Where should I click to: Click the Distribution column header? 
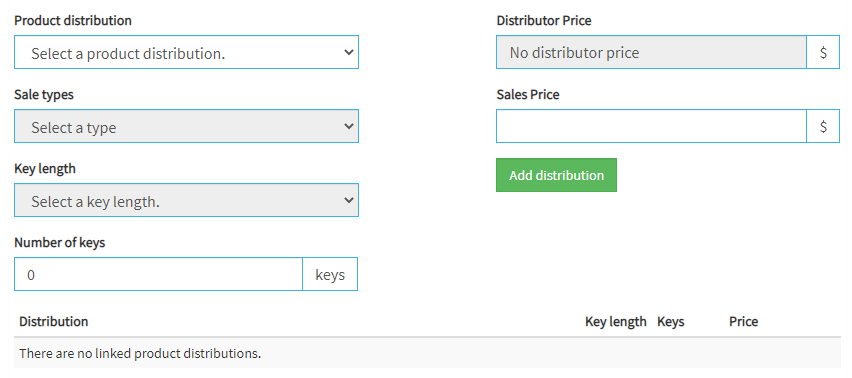coord(53,322)
